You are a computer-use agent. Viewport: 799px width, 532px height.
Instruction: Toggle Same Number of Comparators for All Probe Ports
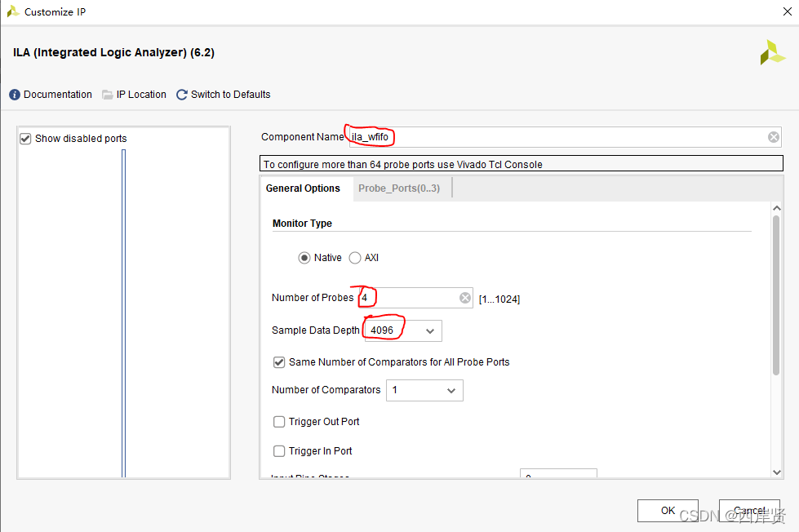click(279, 362)
